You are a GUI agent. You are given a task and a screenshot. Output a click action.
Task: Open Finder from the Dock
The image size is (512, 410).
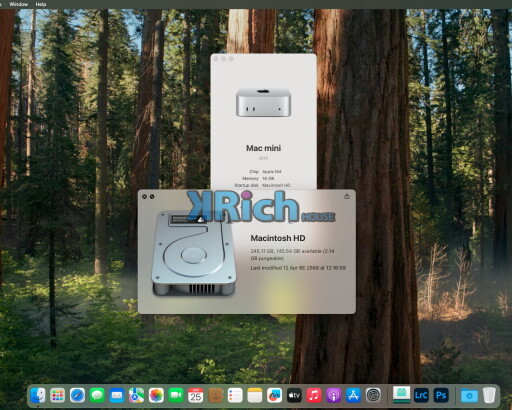(x=38, y=396)
